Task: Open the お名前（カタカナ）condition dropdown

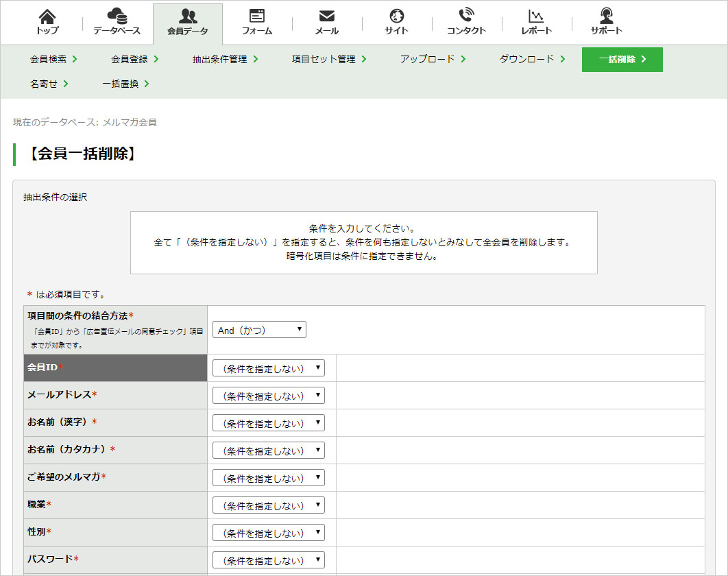Action: (x=268, y=451)
